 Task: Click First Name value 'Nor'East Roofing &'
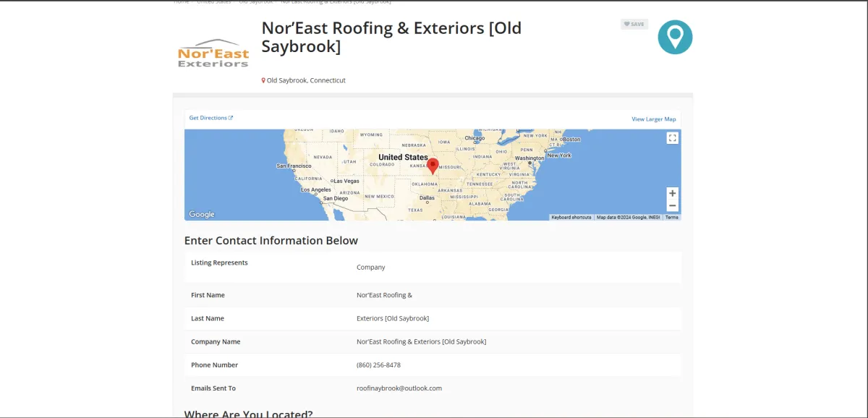tap(384, 295)
